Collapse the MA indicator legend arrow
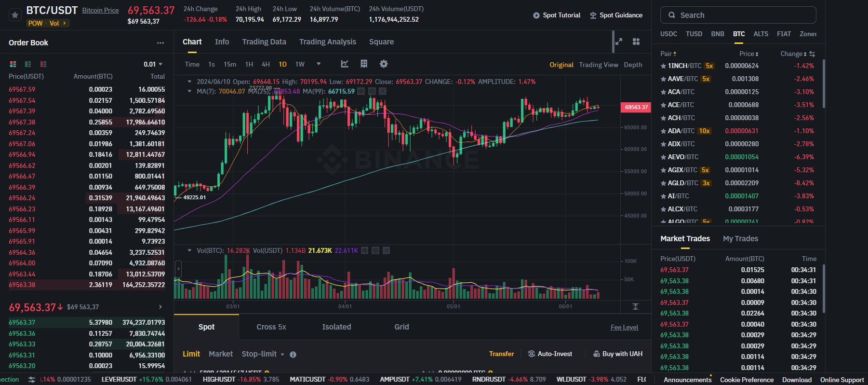This screenshot has width=868, height=385. coord(189,91)
